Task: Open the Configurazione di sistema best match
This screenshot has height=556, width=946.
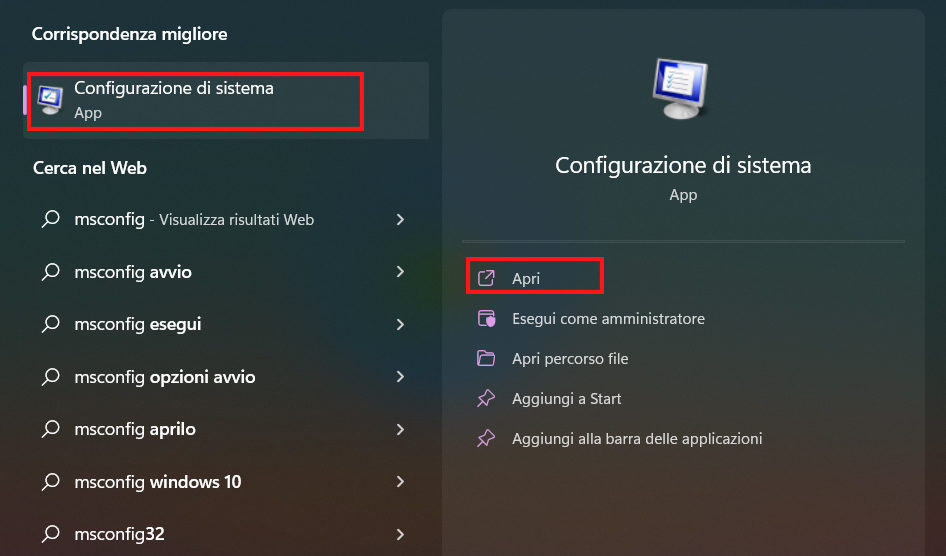Action: [x=174, y=98]
